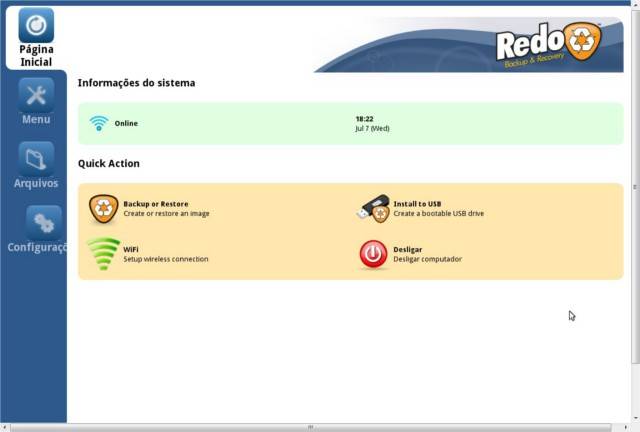Open the Página Inicial sidebar icon

coord(36,25)
